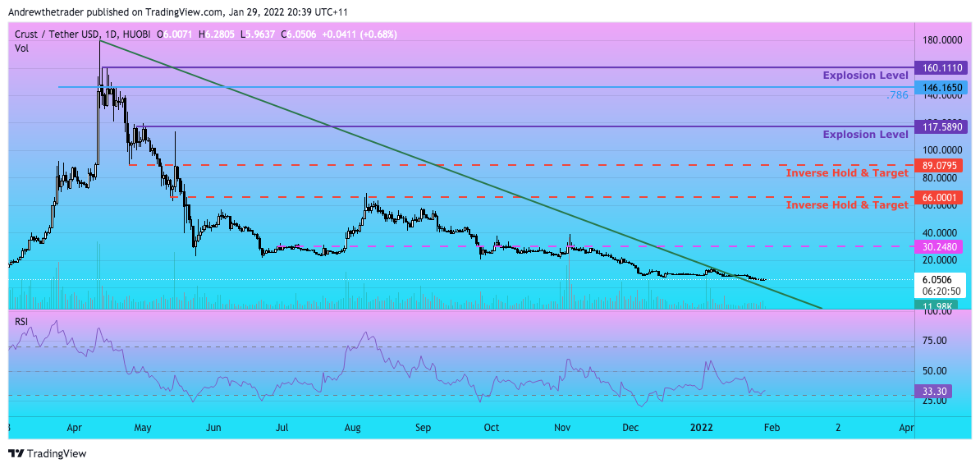Select the 89.0795 red price label
This screenshot has height=468, width=980.
click(937, 166)
